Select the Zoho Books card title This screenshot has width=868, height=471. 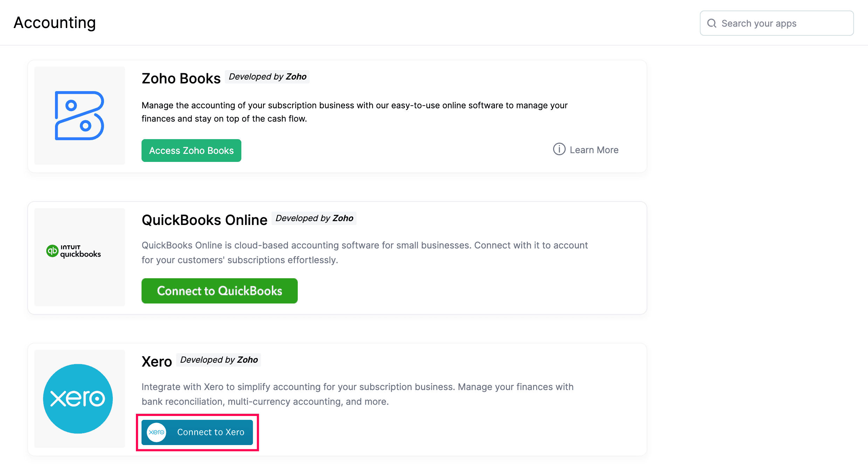(181, 78)
